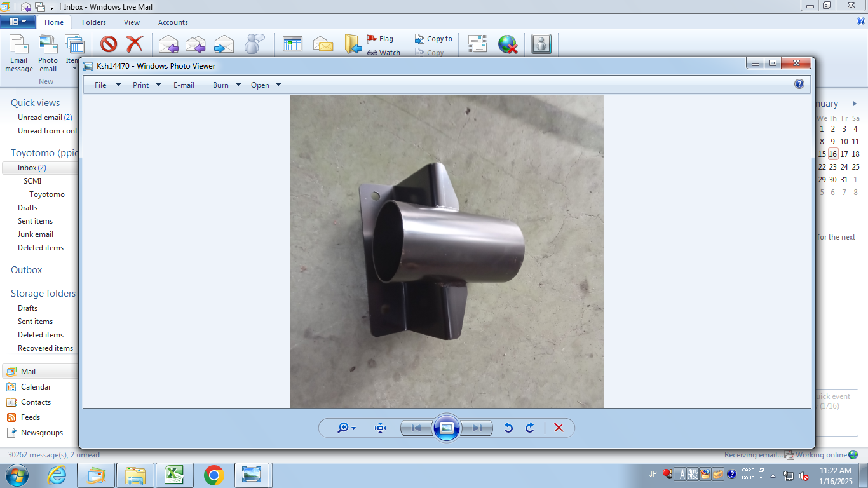
Task: Start slide show in Photo Viewer
Action: point(446,428)
